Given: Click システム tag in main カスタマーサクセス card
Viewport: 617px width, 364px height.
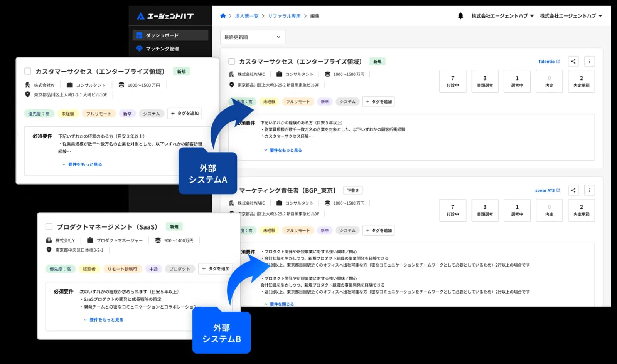Looking at the screenshot, I should pos(347,102).
